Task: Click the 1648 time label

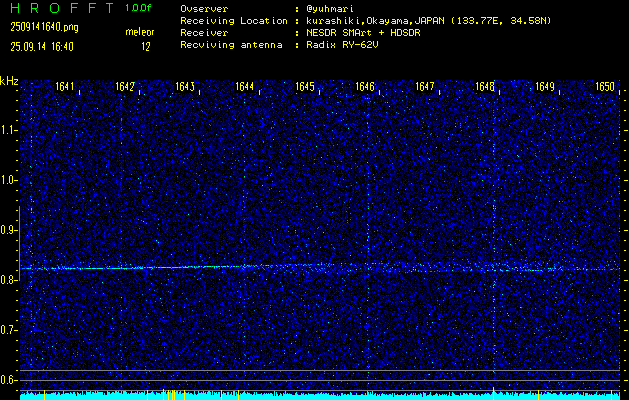Action: (485, 86)
